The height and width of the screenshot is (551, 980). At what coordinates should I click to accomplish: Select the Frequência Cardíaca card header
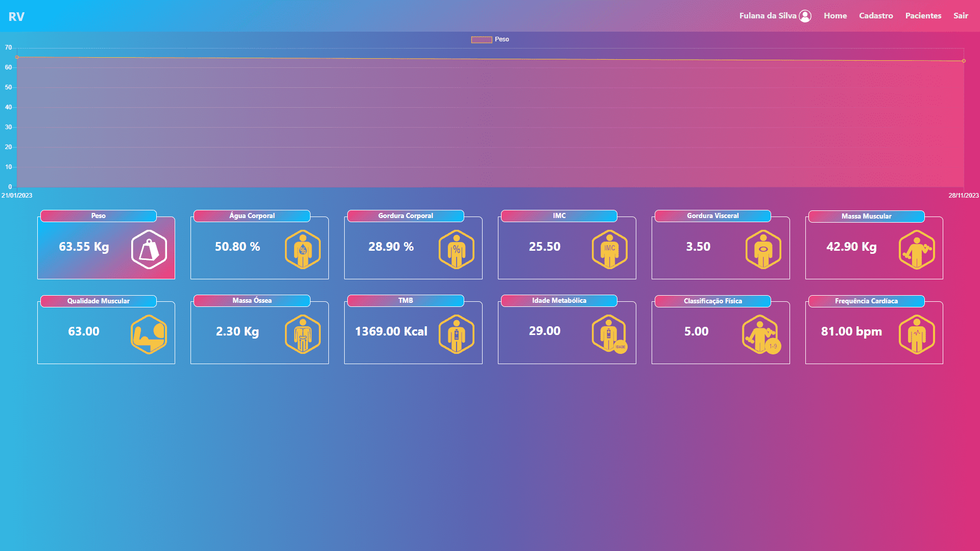[867, 301]
